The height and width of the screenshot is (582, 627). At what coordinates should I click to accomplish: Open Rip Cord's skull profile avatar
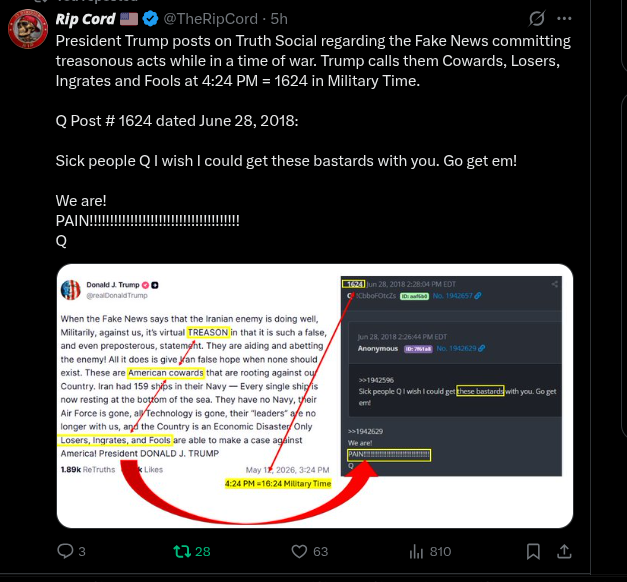pos(28,29)
